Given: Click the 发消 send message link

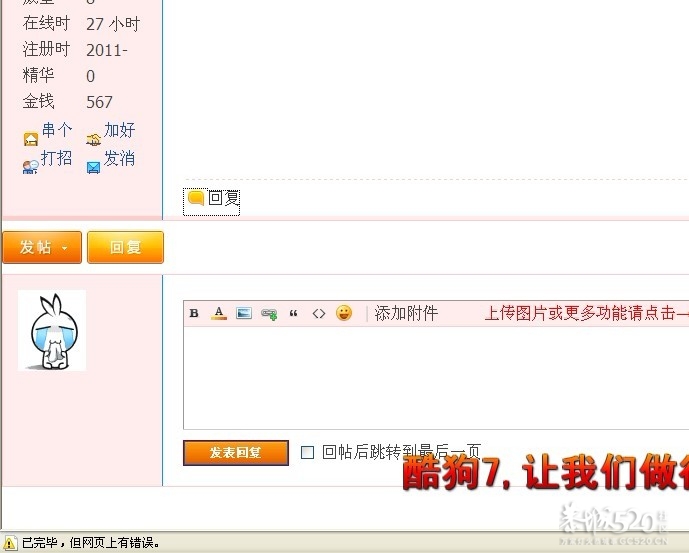Looking at the screenshot, I should pyautogui.click(x=120, y=158).
